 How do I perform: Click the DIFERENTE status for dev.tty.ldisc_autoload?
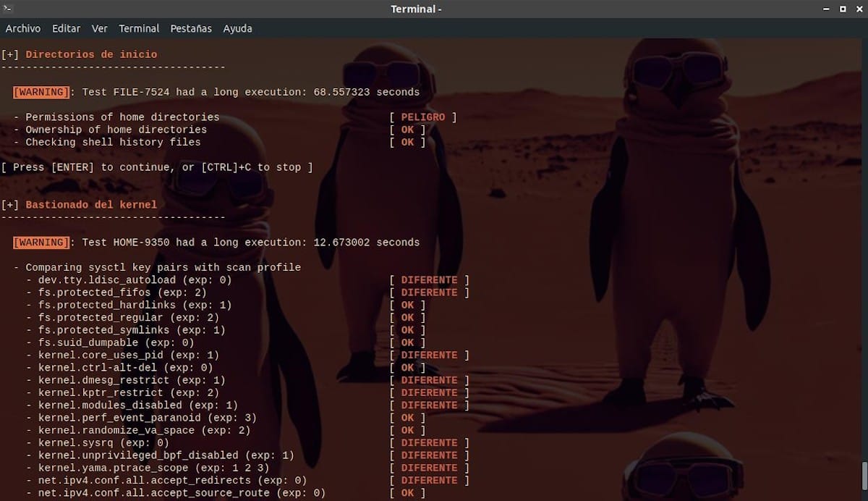429,280
